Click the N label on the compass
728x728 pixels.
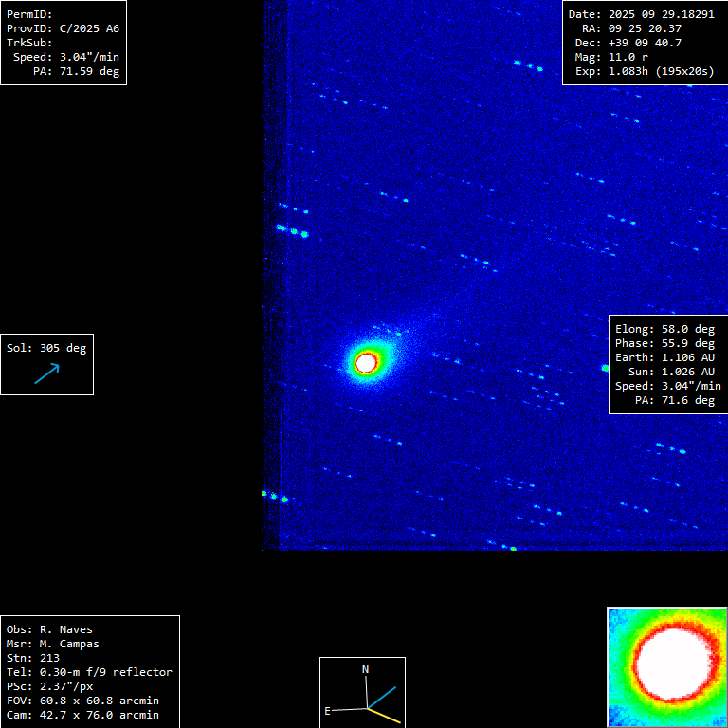pos(365,669)
